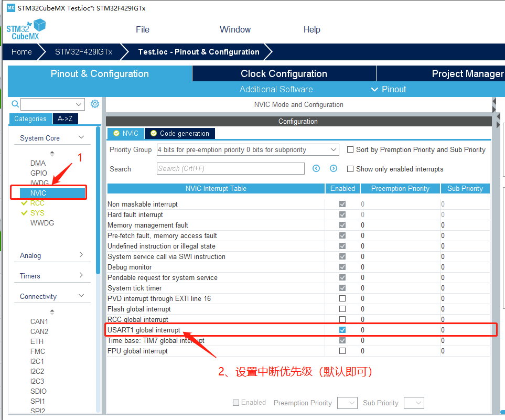This screenshot has height=420, width=505.
Task: Click Test.ioc - Pinout & Configuration breadcrumb
Action: [x=199, y=52]
